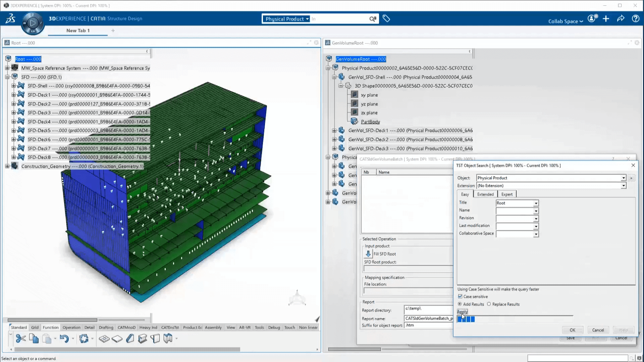Click the Undo arrow icon
The width and height of the screenshot is (644, 362).
[x=64, y=339]
